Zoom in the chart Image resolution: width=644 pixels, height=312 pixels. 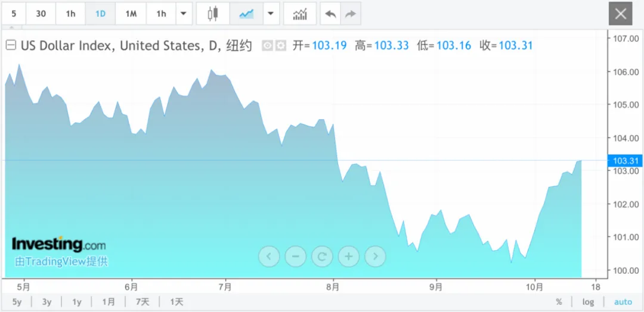(x=349, y=257)
